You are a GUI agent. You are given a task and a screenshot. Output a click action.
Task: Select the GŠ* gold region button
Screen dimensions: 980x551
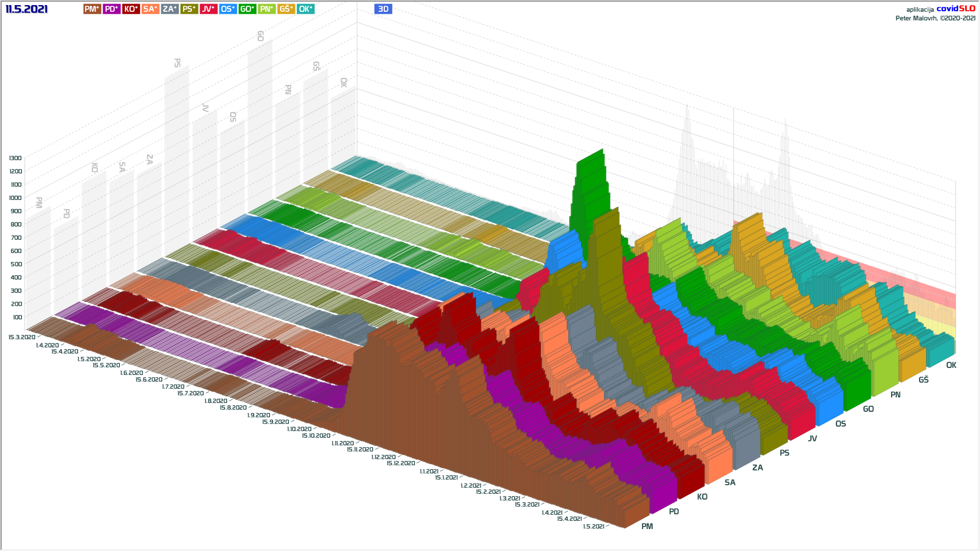pos(286,9)
